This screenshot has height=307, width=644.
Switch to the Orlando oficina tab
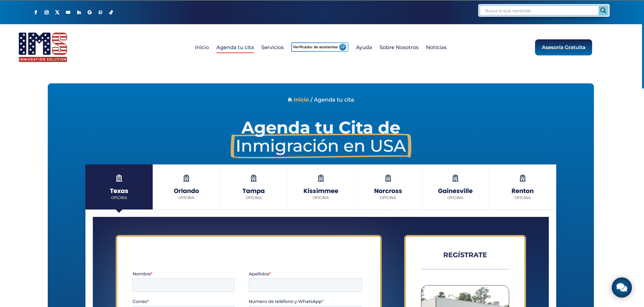pyautogui.click(x=186, y=187)
